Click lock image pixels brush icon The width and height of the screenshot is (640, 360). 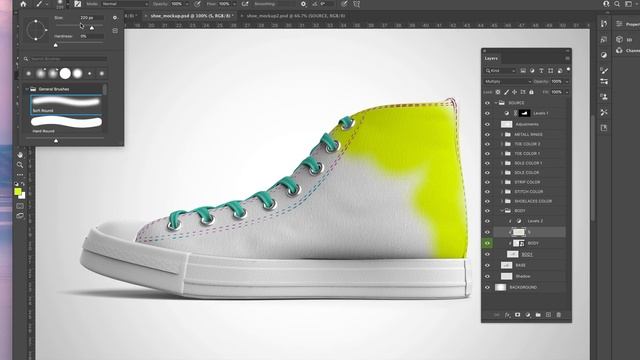tap(507, 92)
